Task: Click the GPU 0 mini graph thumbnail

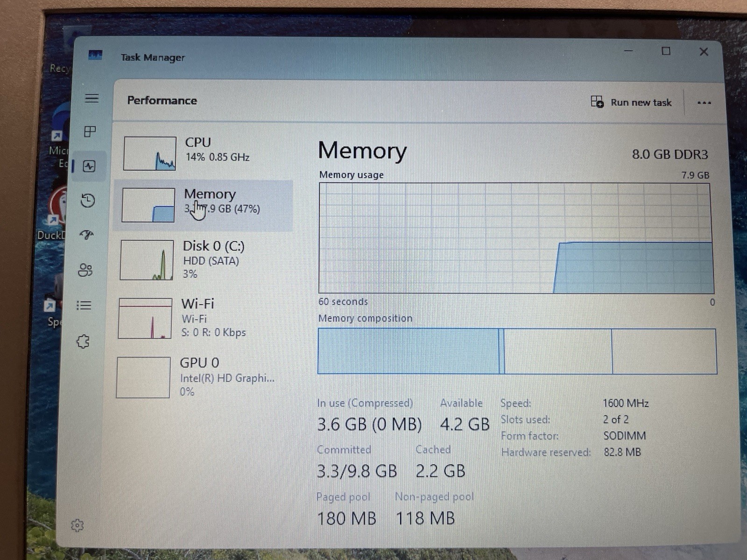Action: click(x=143, y=378)
